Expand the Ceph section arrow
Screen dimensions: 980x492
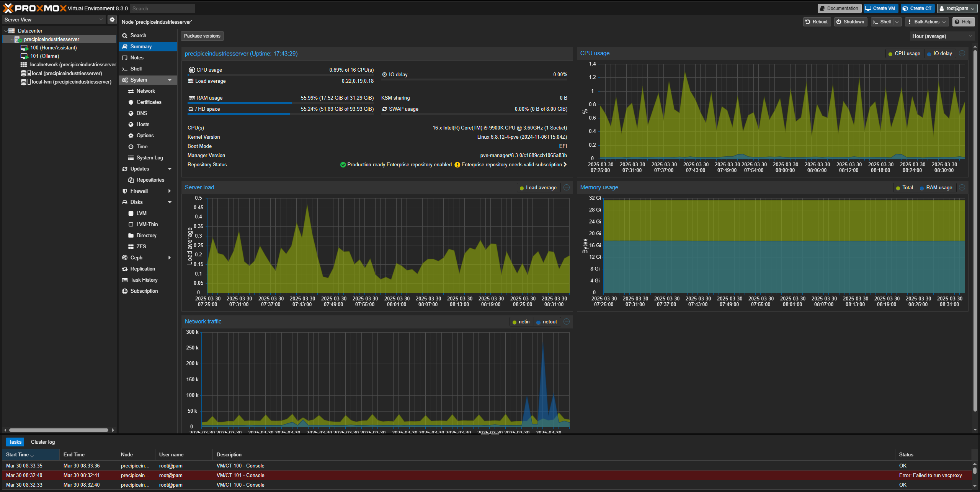click(170, 258)
